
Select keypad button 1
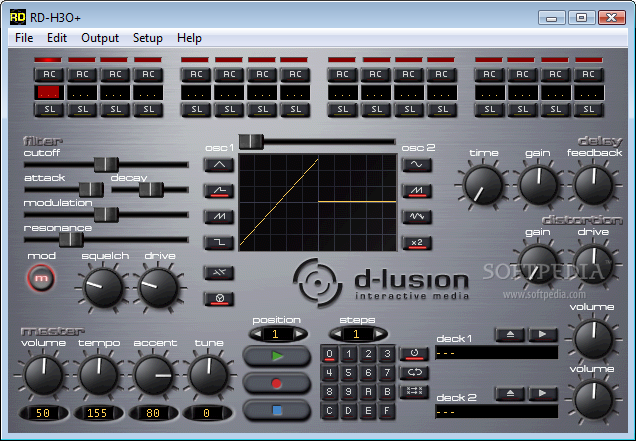tap(349, 354)
